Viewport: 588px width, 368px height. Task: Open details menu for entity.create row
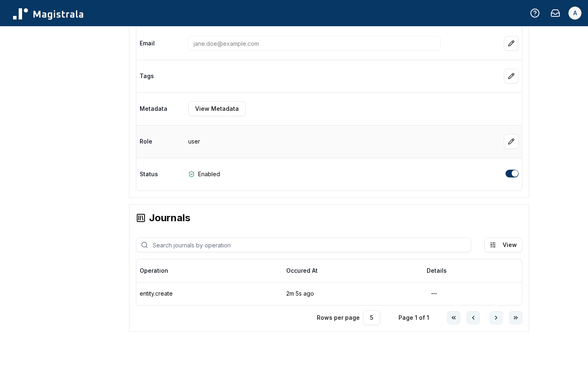click(434, 294)
